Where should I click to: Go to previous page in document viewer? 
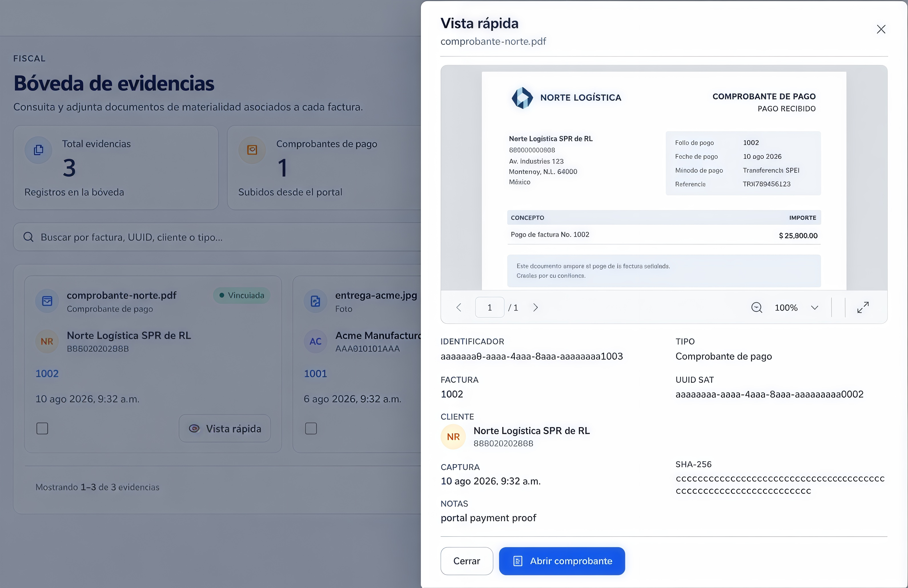point(459,307)
